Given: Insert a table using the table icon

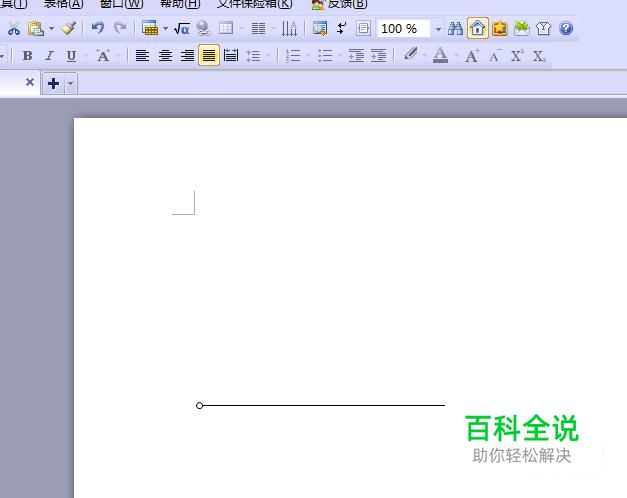Looking at the screenshot, I should point(150,28).
